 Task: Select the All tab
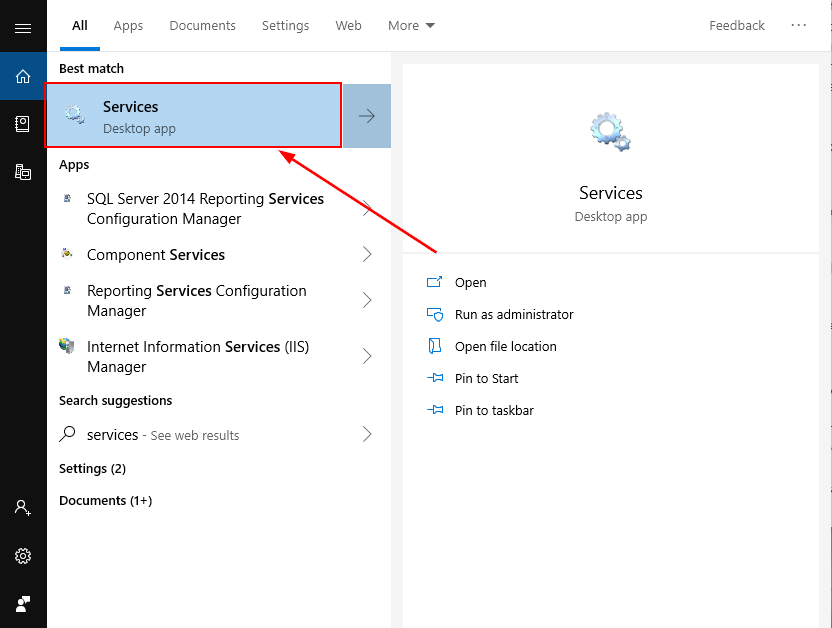(x=80, y=25)
